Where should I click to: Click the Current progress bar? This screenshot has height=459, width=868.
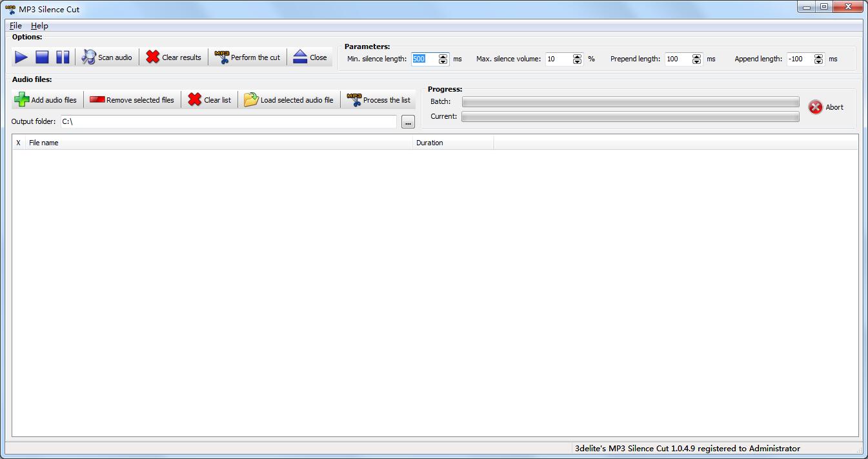coord(631,117)
